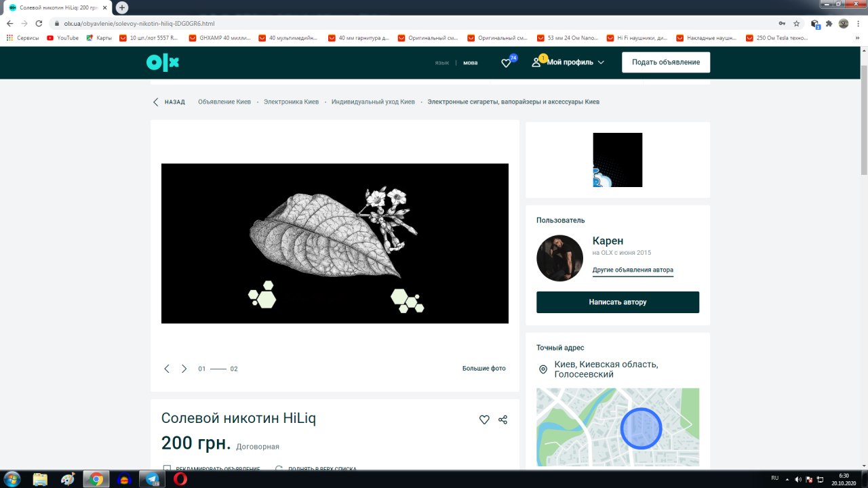Open the Накладные наушн... bookmark
This screenshot has height=488, width=868.
[707, 38]
